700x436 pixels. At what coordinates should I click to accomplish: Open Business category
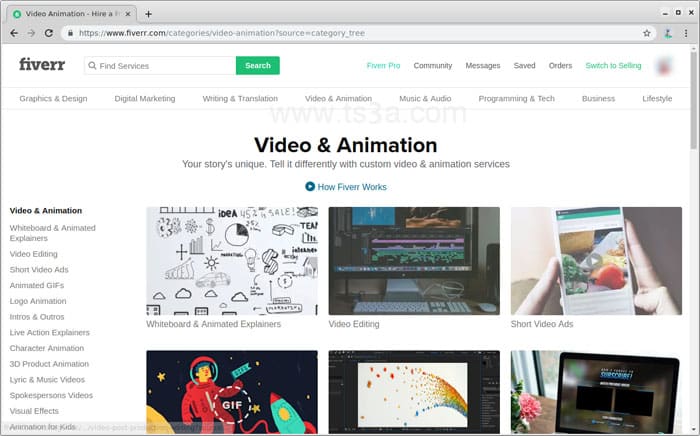click(x=598, y=99)
